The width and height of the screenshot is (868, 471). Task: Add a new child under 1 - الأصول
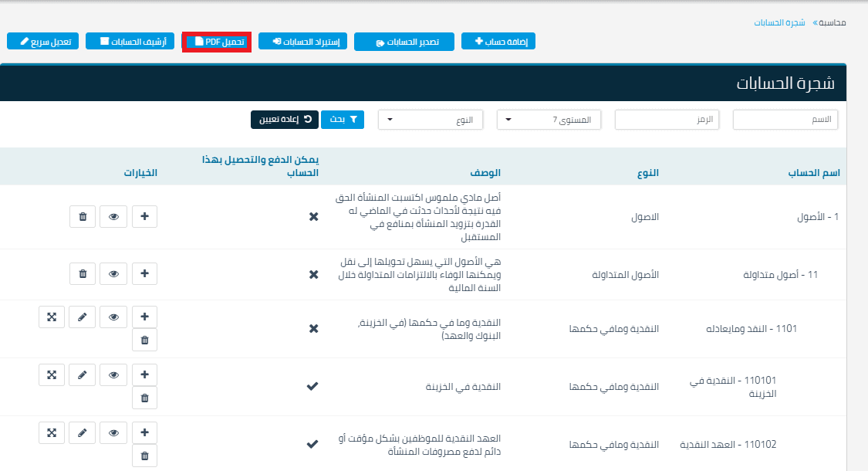(144, 216)
